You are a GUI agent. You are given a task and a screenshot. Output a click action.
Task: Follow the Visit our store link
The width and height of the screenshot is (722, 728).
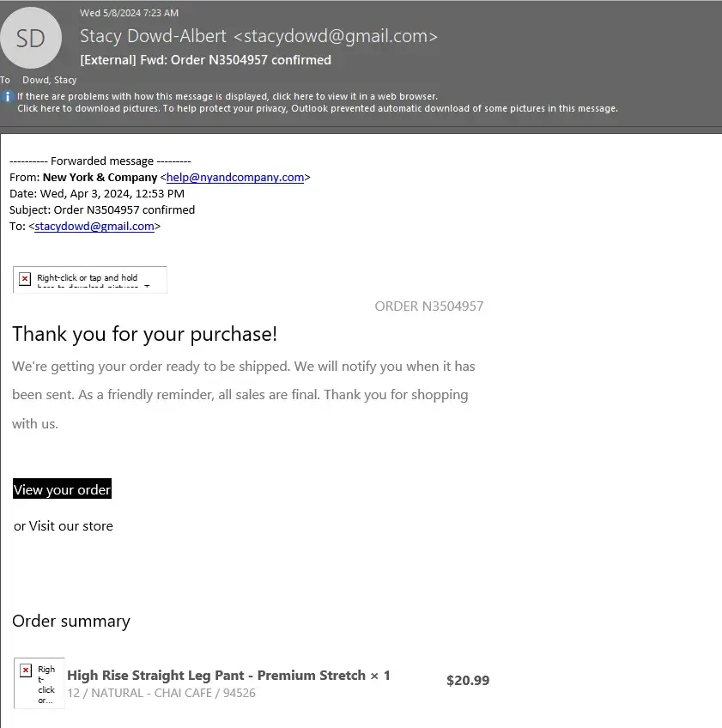[x=71, y=526]
